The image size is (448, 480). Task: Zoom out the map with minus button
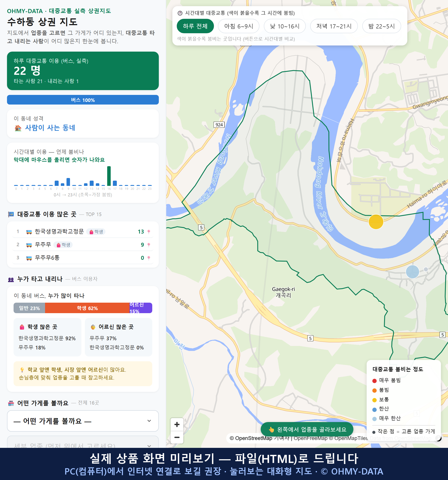(x=177, y=437)
